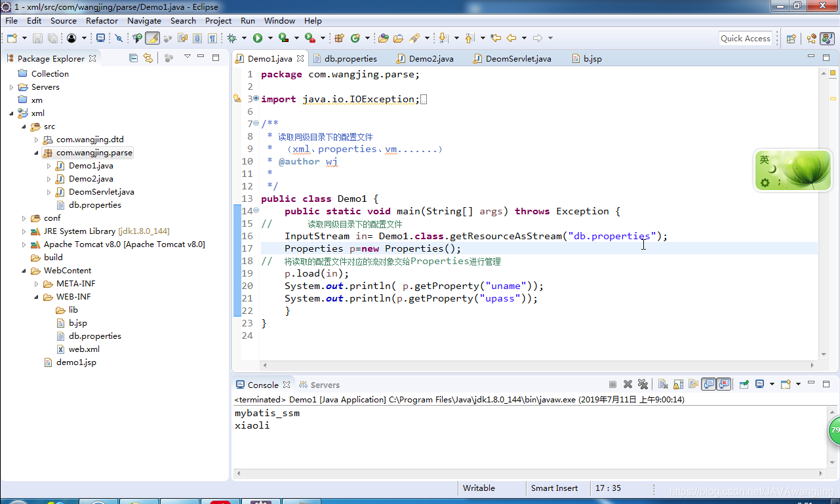Select demo1.jsp file in tree
This screenshot has width=840, height=504.
[x=76, y=362]
